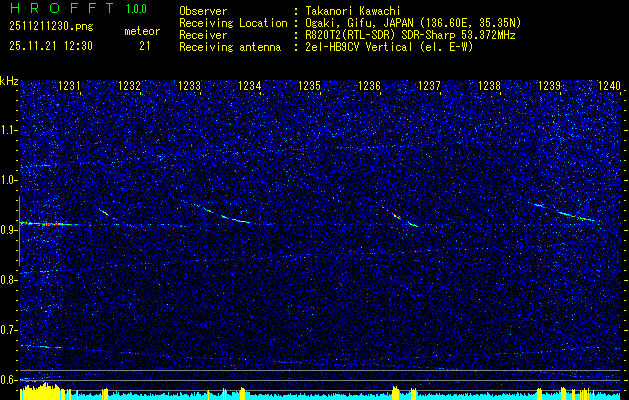Click the Receiving Location line with Ogaki, Gifu
This screenshot has width=629, height=400.
tap(350, 23)
